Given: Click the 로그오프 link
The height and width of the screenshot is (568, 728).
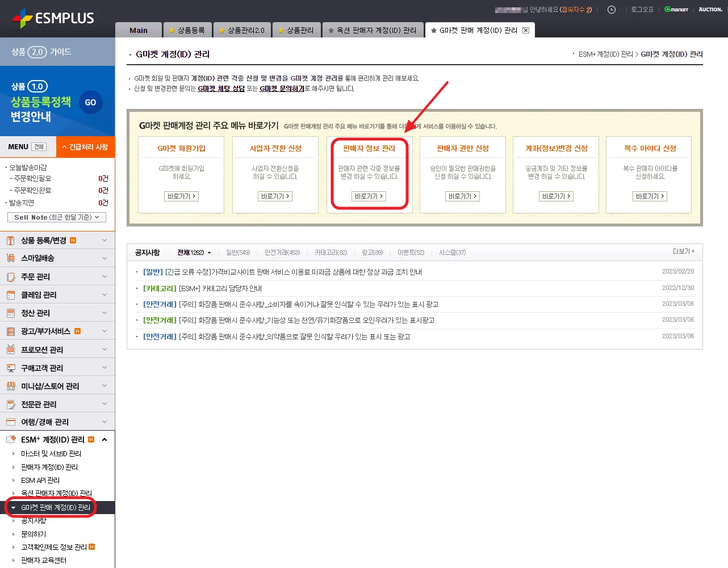Looking at the screenshot, I should 642,10.
